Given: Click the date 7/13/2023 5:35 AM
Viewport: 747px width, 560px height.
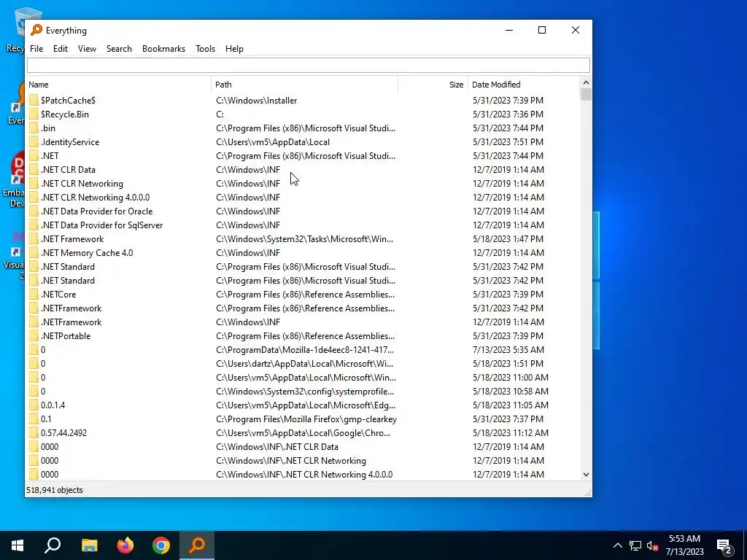Looking at the screenshot, I should [x=508, y=349].
